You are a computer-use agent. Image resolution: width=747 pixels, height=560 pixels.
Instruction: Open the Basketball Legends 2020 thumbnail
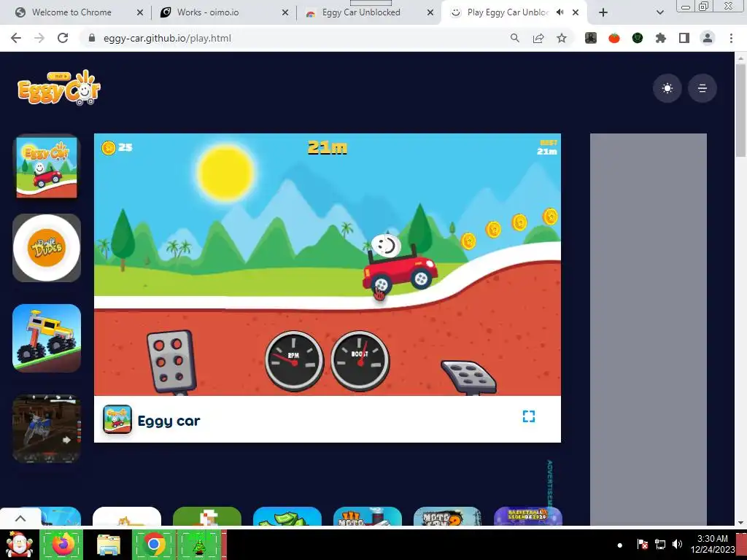coord(528,517)
